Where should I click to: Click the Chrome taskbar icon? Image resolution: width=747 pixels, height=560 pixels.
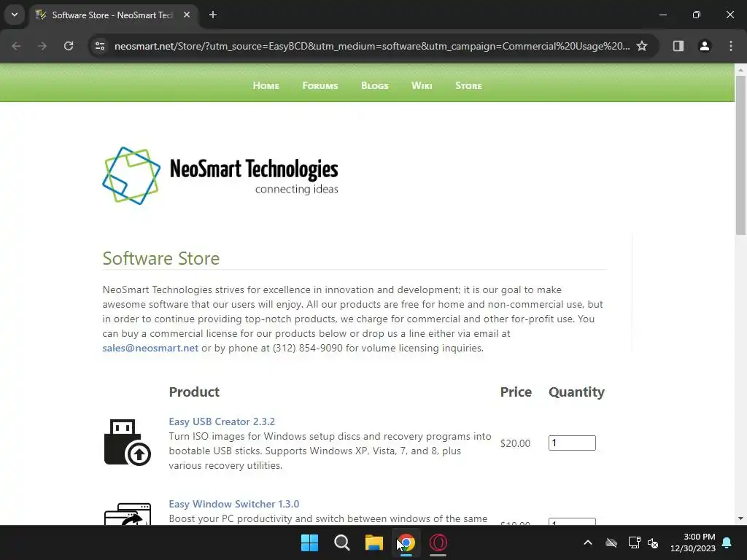coord(406,542)
